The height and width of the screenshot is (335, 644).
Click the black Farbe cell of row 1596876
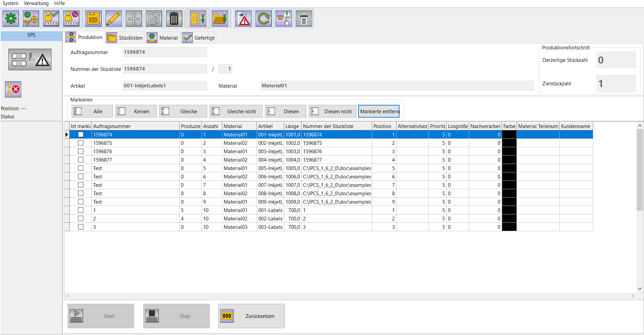coord(509,151)
